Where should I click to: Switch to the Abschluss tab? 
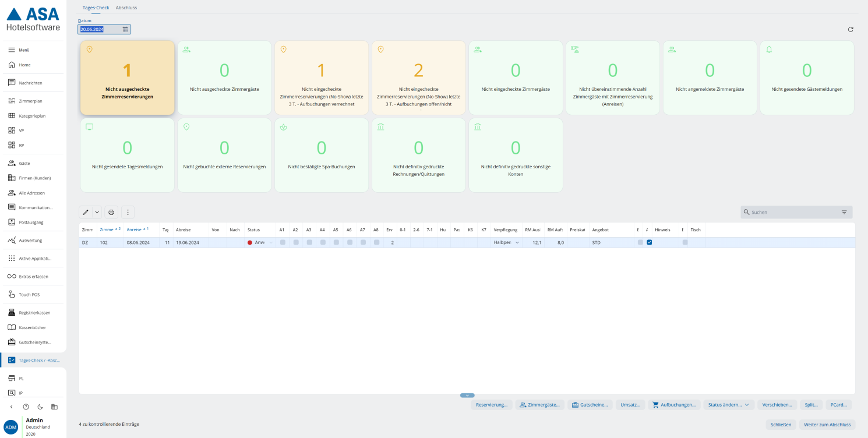coord(126,8)
